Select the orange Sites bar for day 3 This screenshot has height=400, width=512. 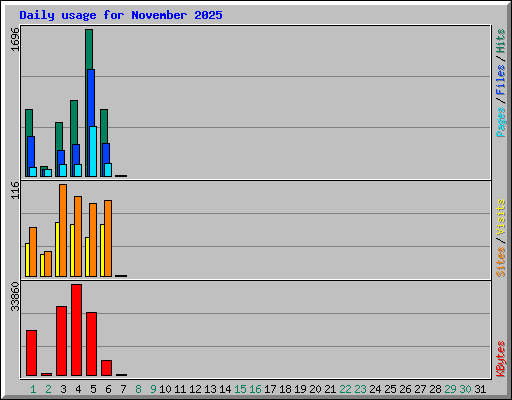[63, 230]
